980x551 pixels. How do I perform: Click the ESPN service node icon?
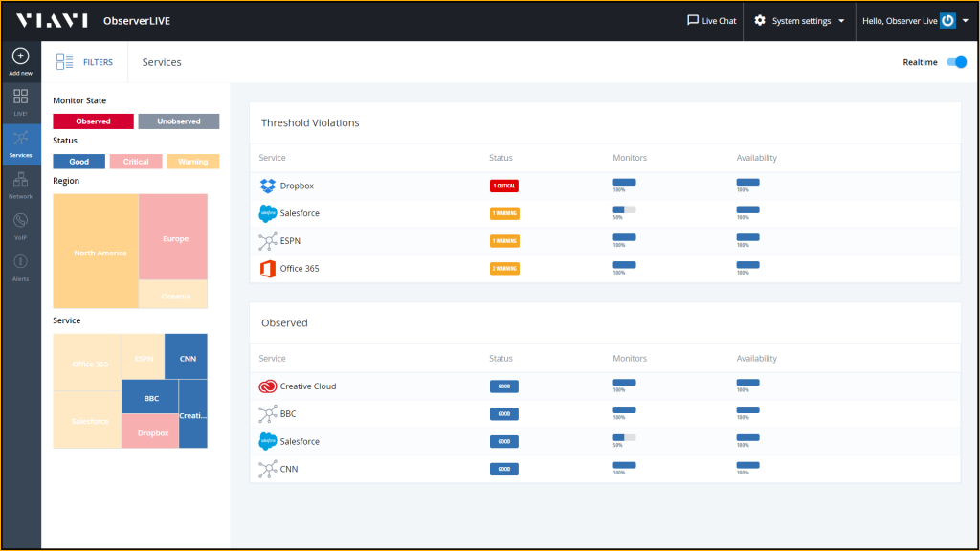pos(268,240)
